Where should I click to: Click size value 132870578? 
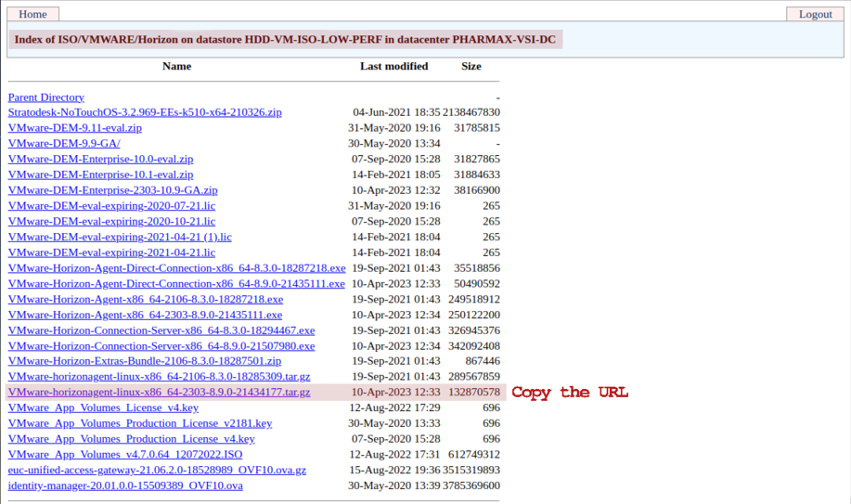pos(474,392)
